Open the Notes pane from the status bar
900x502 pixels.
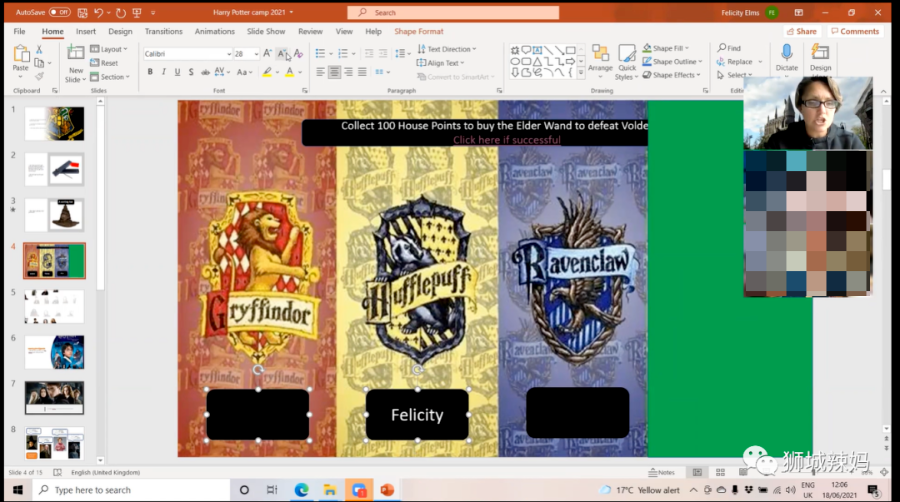[x=662, y=472]
